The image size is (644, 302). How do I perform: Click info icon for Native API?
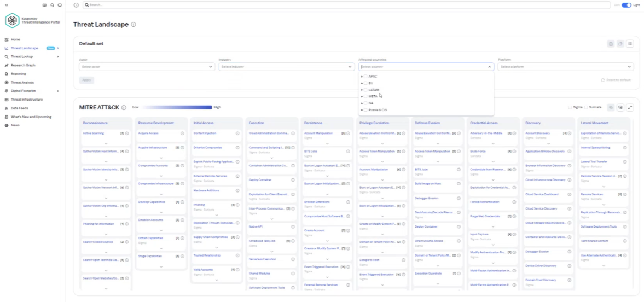[293, 226]
